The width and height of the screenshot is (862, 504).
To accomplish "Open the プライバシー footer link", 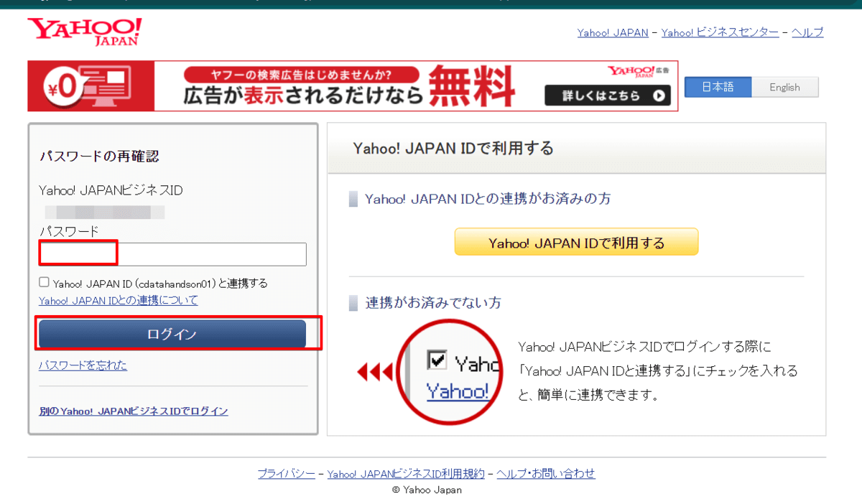I will (x=286, y=473).
